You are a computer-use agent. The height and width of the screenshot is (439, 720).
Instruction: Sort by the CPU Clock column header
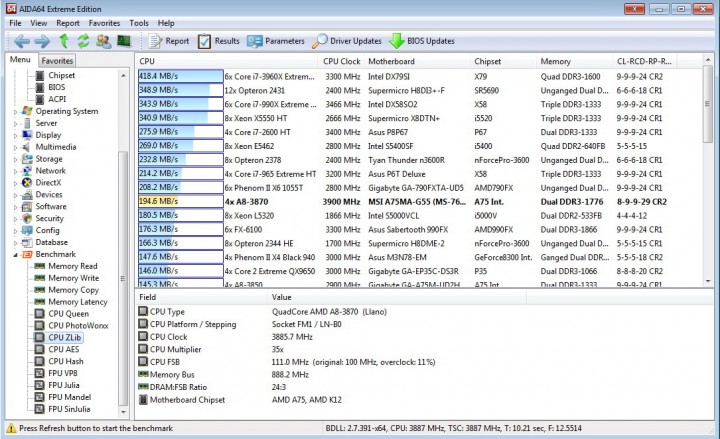[x=342, y=61]
